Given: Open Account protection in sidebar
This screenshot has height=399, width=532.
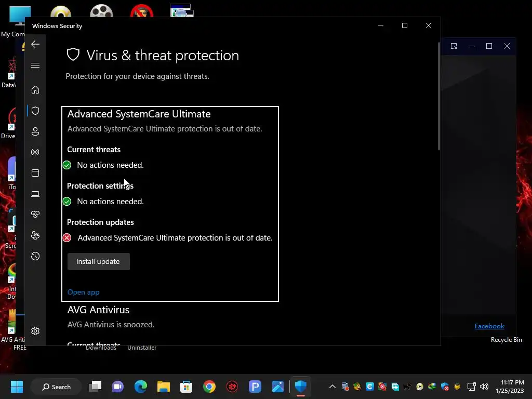Looking at the screenshot, I should point(35,131).
